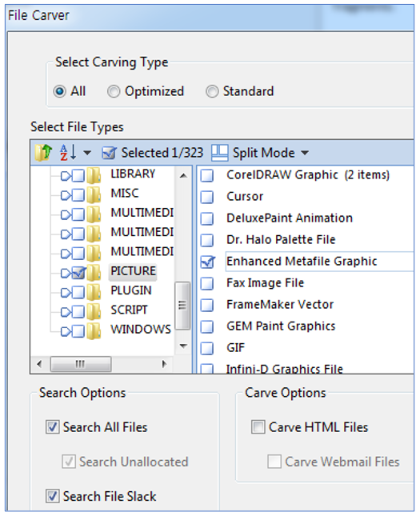The width and height of the screenshot is (420, 516).
Task: Expand the MISC tree node
Action: click(65, 196)
